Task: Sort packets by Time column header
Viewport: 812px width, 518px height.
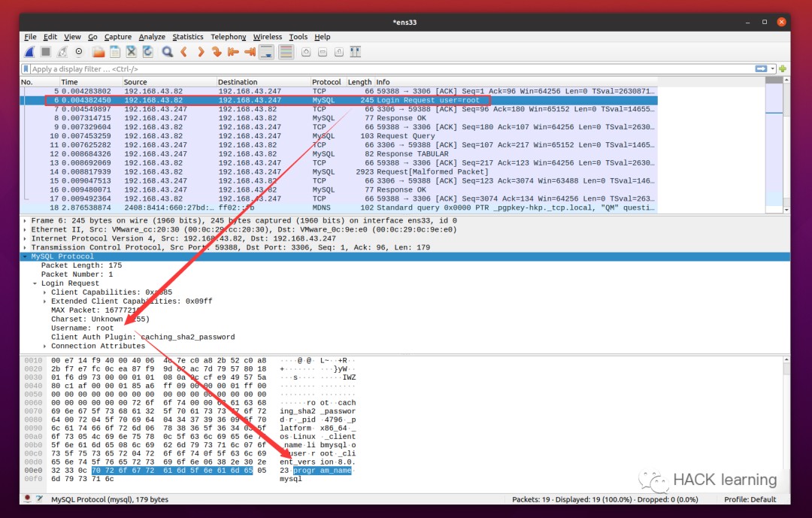Action: pos(91,82)
